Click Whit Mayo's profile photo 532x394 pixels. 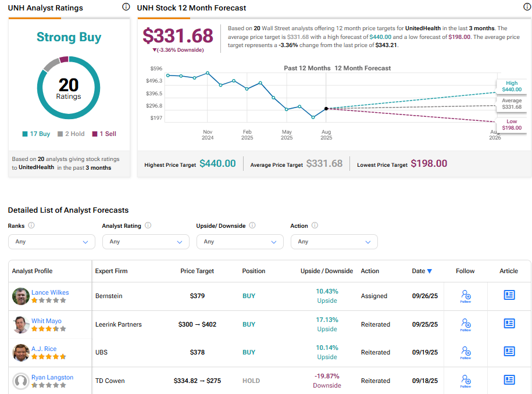(21, 324)
